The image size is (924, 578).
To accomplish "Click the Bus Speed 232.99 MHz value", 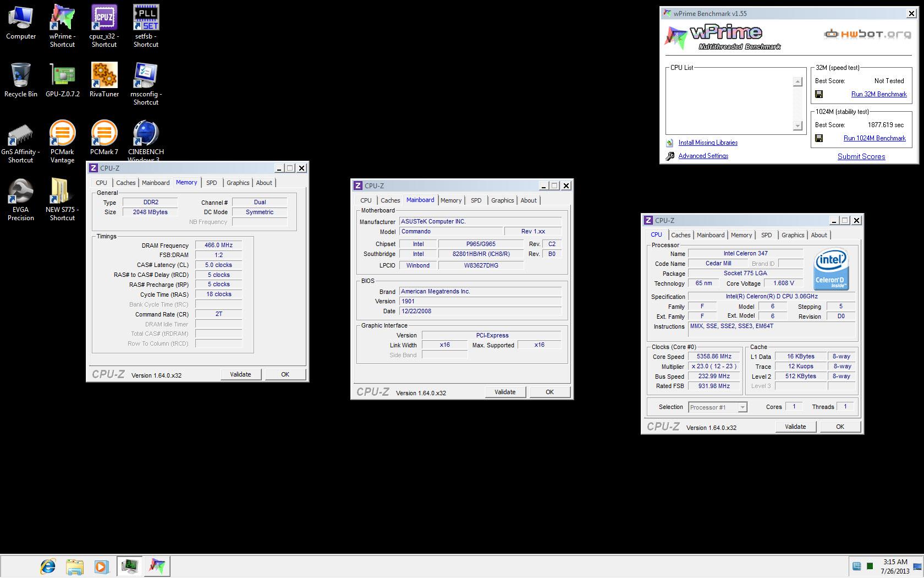I will click(x=714, y=377).
